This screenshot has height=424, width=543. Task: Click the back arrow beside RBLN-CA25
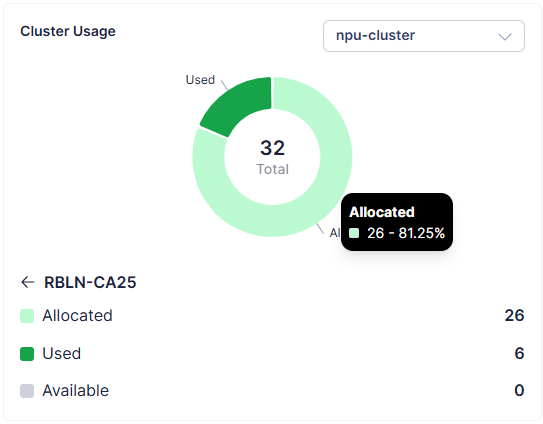pos(28,282)
